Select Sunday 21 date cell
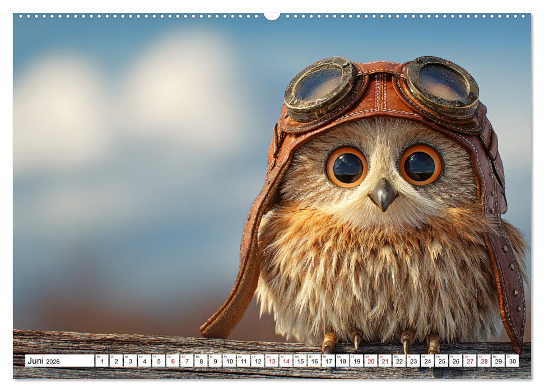The height and width of the screenshot is (392, 544). click(x=385, y=361)
